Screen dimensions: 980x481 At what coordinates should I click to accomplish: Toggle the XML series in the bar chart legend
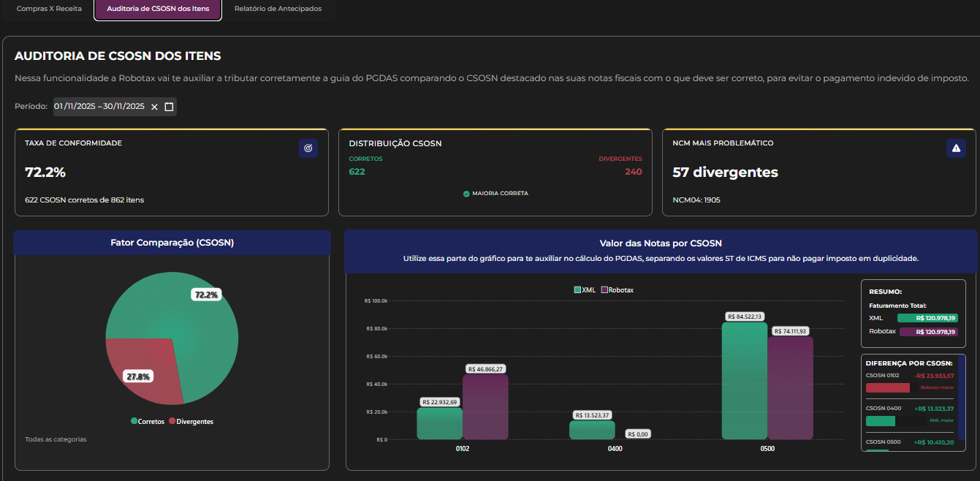[585, 290]
